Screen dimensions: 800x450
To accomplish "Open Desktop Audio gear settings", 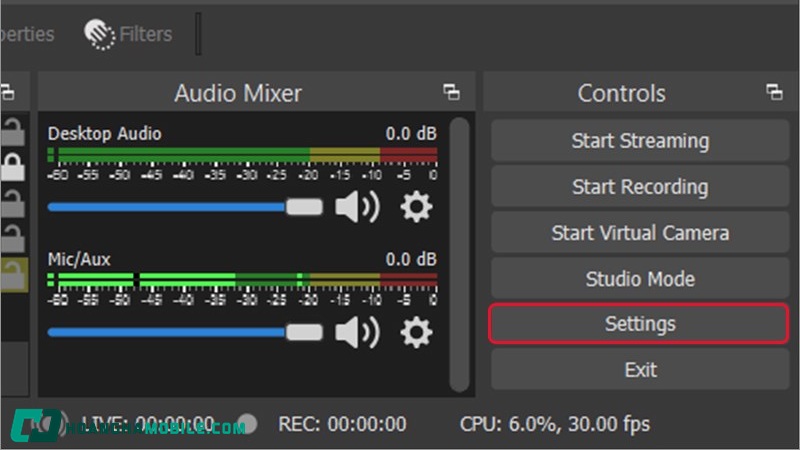I will pyautogui.click(x=416, y=207).
